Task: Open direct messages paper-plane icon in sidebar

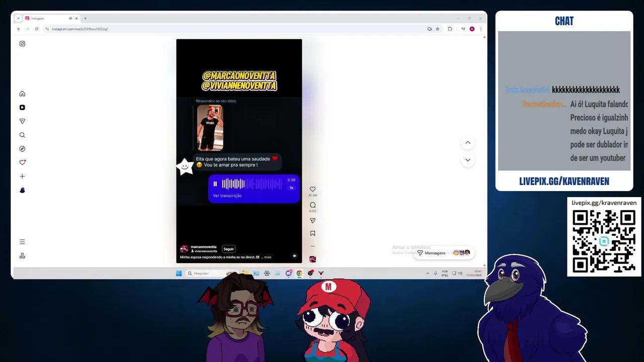Action: click(x=22, y=121)
